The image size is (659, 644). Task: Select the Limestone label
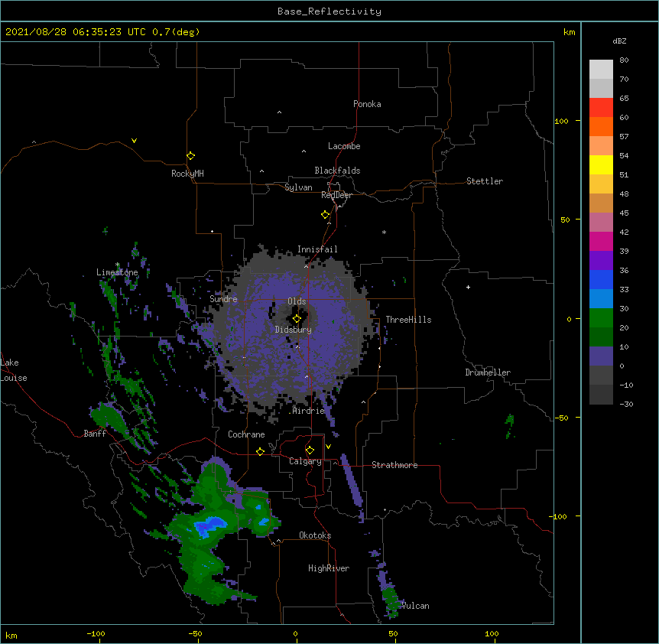pyautogui.click(x=117, y=272)
